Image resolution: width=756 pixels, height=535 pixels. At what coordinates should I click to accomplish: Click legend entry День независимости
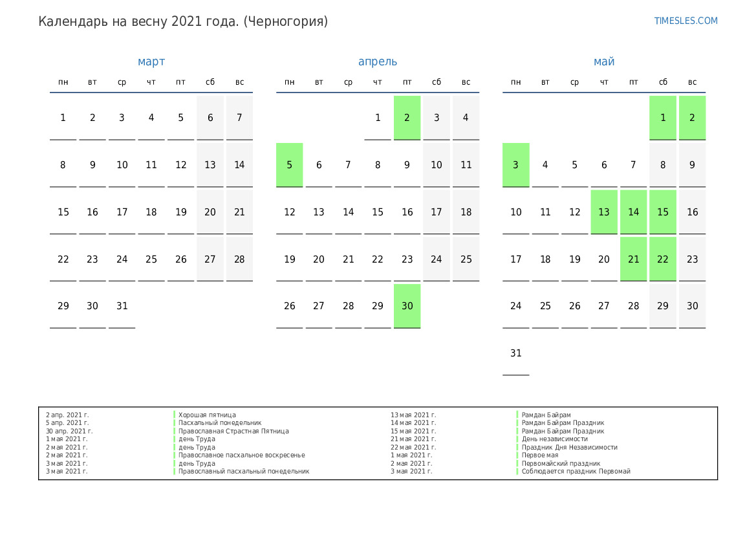(x=555, y=439)
